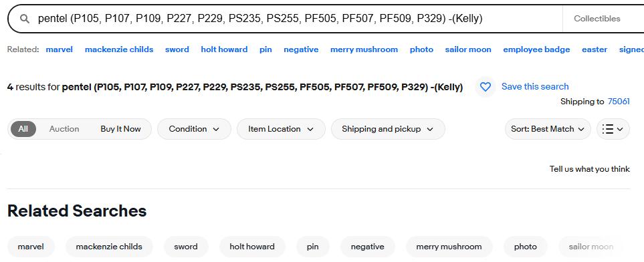This screenshot has width=644, height=262.
Task: Click the holt howard search chip
Action: coord(252,247)
